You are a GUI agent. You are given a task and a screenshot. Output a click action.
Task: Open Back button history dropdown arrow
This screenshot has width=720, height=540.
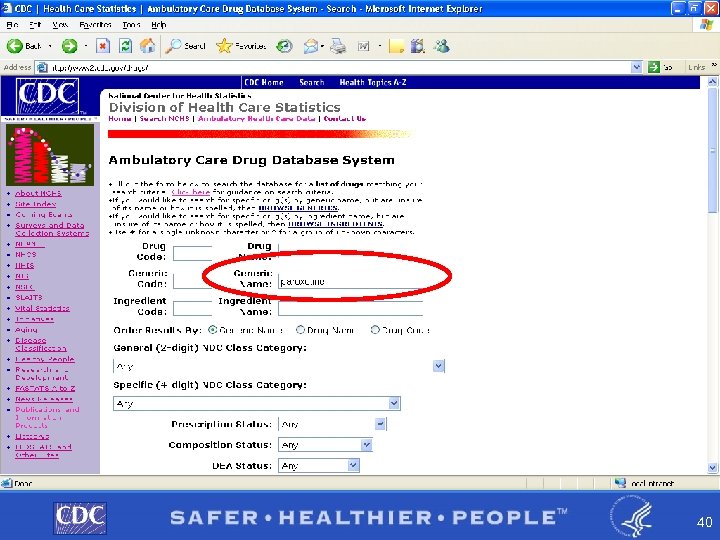click(50, 46)
